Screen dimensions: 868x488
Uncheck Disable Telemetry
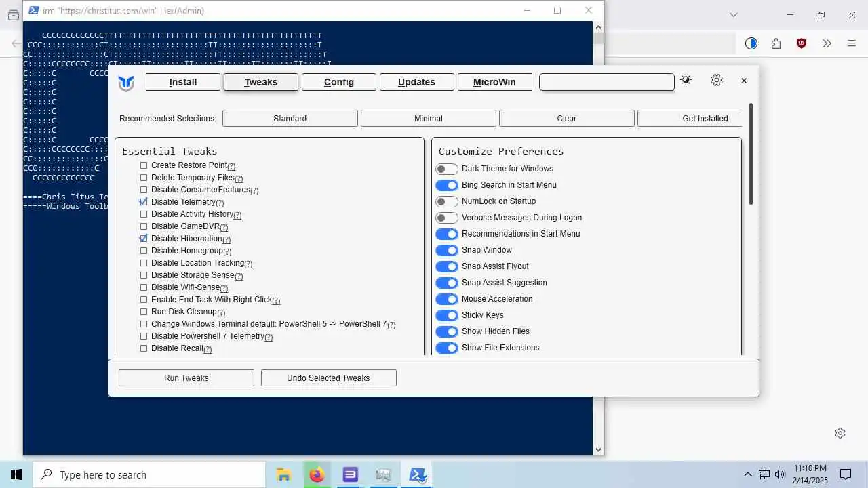[x=144, y=202]
